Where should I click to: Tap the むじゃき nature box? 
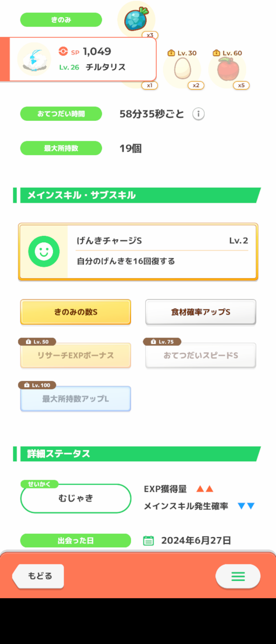[x=76, y=498]
